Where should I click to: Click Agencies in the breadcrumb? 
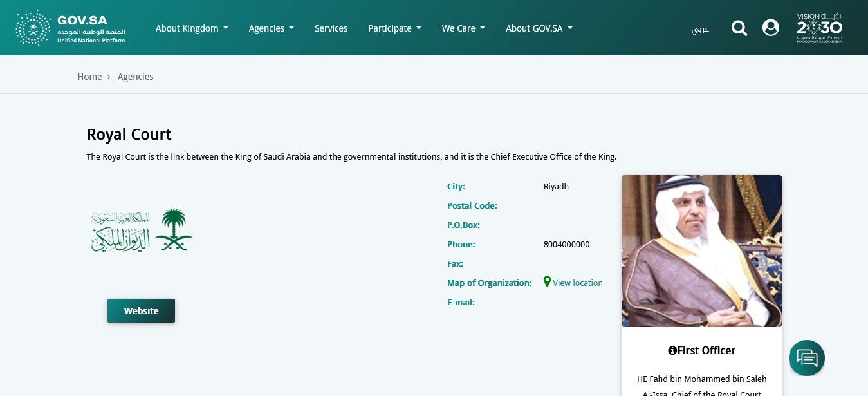[x=136, y=77]
